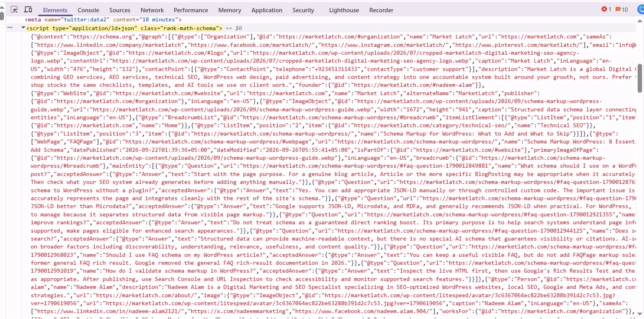Click the "https://marketlatch.com/about/" URL text
This screenshot has height=319, width=644.
pos(145,295)
